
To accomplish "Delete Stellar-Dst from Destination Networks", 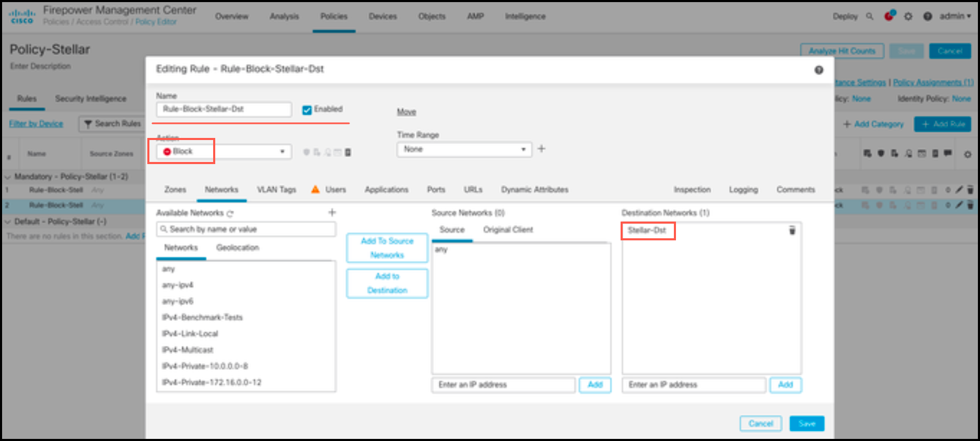I will (x=792, y=230).
